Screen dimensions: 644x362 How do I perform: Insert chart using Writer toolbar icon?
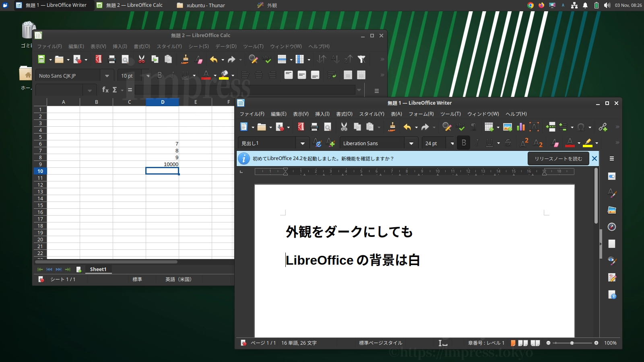(x=521, y=127)
